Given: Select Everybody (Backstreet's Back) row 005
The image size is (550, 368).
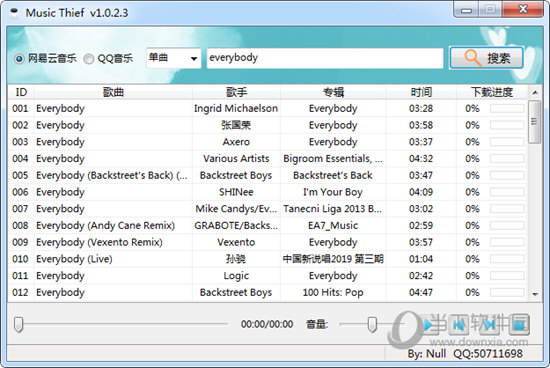Looking at the screenshot, I should [x=267, y=175].
